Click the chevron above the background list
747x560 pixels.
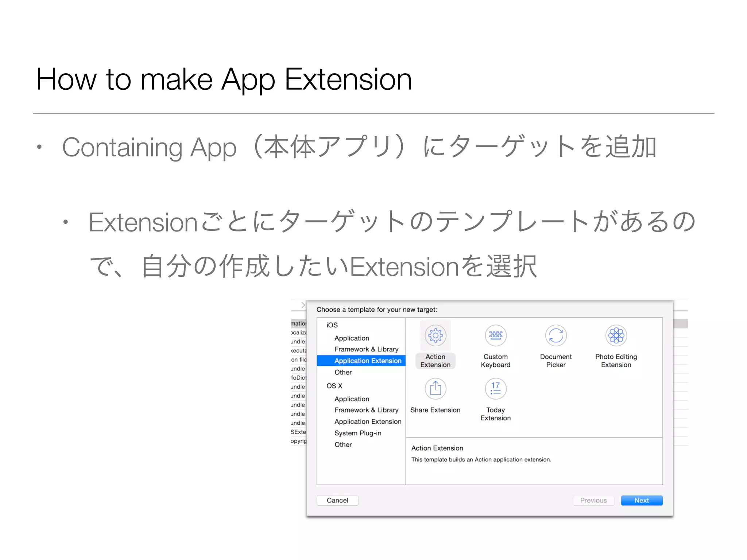303,305
